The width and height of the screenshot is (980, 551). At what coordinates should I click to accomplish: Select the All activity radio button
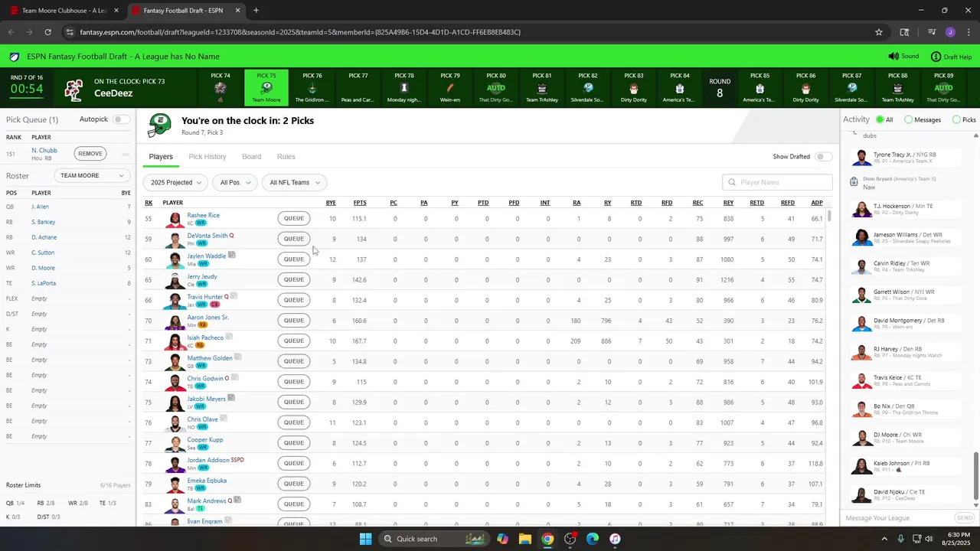coord(880,120)
